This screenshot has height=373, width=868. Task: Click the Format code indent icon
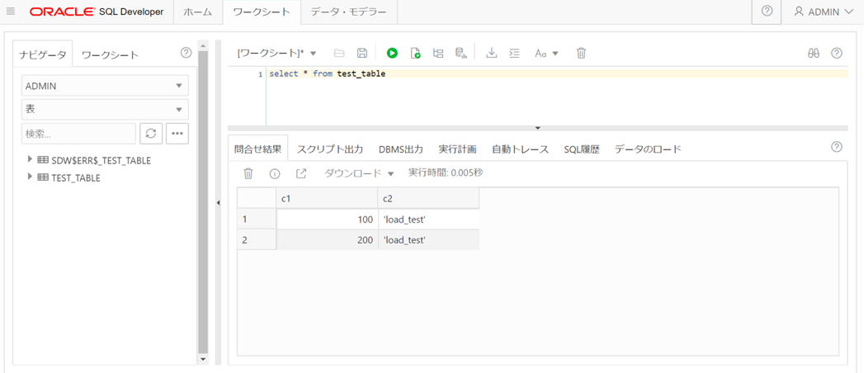[x=514, y=53]
